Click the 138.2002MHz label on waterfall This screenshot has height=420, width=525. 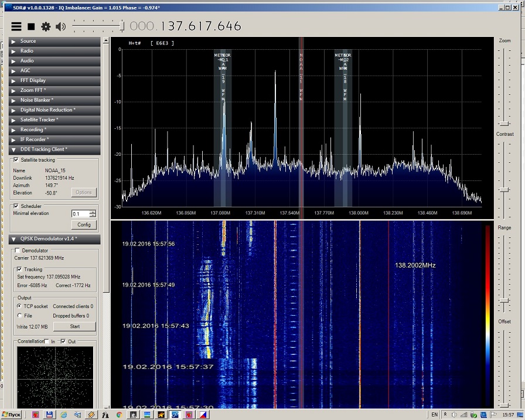pyautogui.click(x=415, y=265)
